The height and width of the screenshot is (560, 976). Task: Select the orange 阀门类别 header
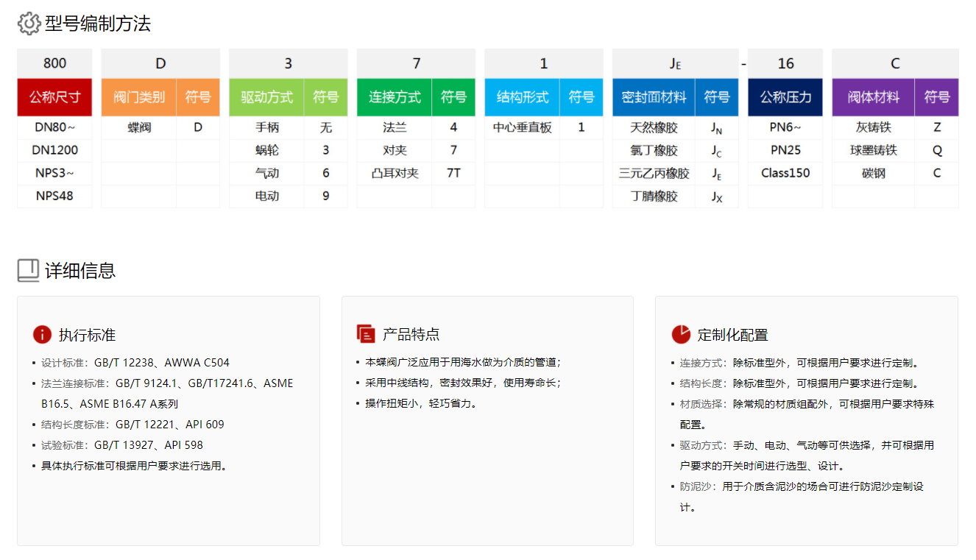[x=139, y=97]
